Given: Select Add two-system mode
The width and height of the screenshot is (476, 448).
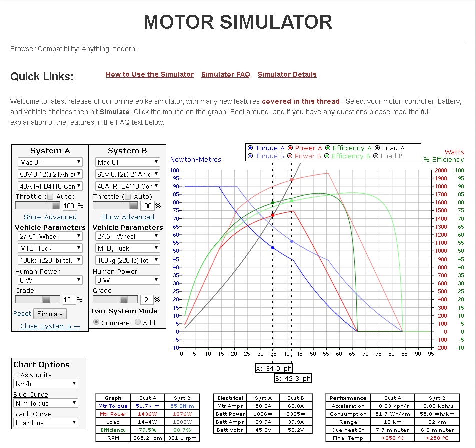Looking at the screenshot, I should click(138, 322).
